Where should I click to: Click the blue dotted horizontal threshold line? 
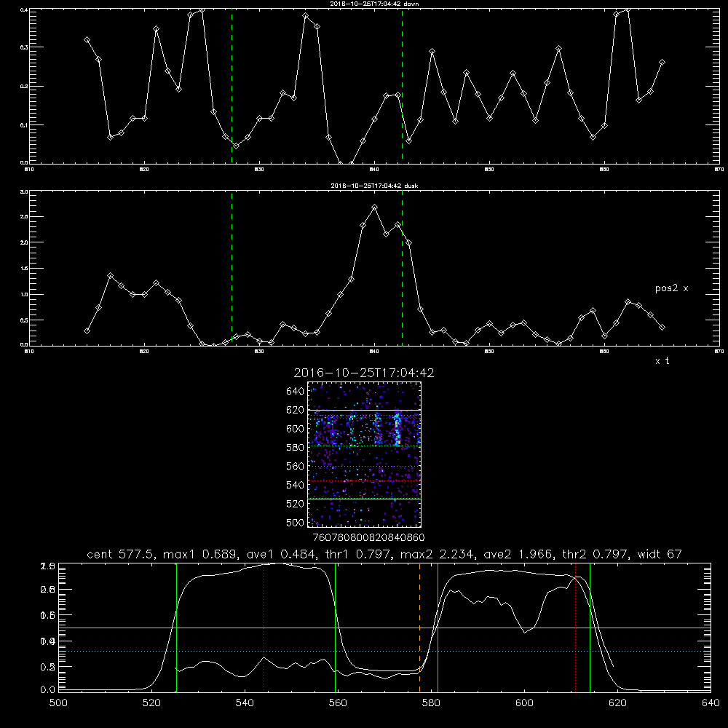tap(384, 652)
